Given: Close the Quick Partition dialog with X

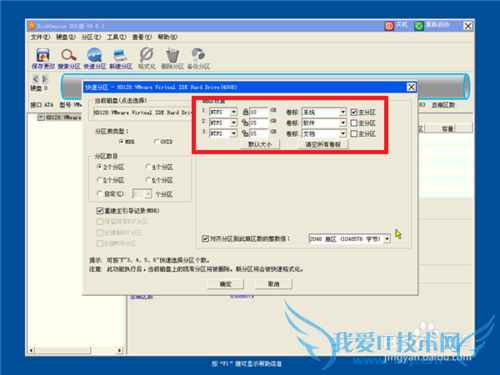Looking at the screenshot, I should point(411,87).
